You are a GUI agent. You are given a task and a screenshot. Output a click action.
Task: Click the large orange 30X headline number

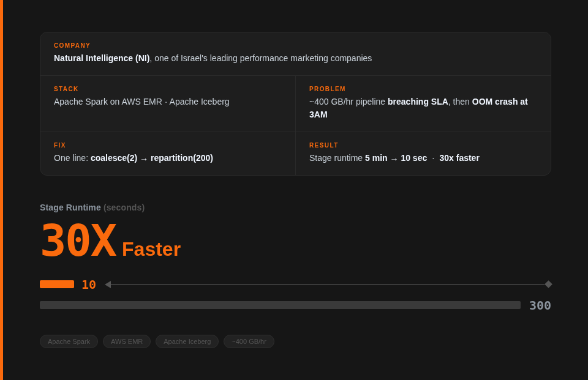[78, 241]
